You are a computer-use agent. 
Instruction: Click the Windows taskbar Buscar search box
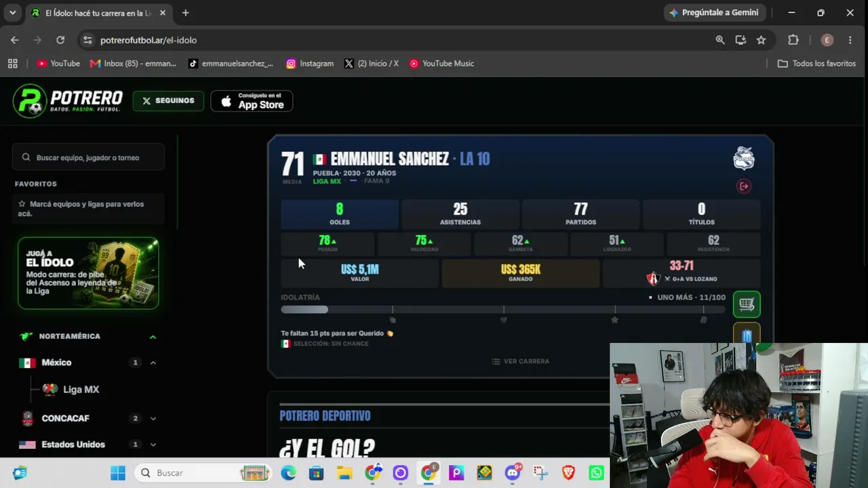[203, 472]
